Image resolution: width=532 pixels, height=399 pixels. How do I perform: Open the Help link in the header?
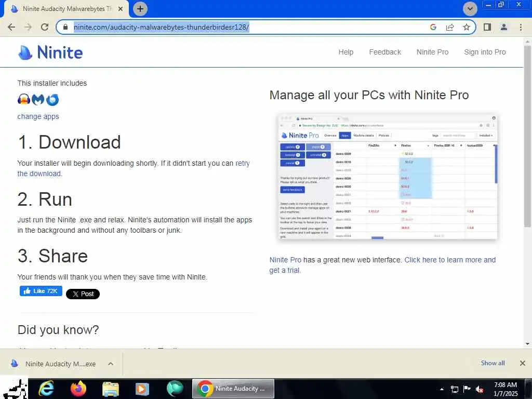pyautogui.click(x=345, y=52)
